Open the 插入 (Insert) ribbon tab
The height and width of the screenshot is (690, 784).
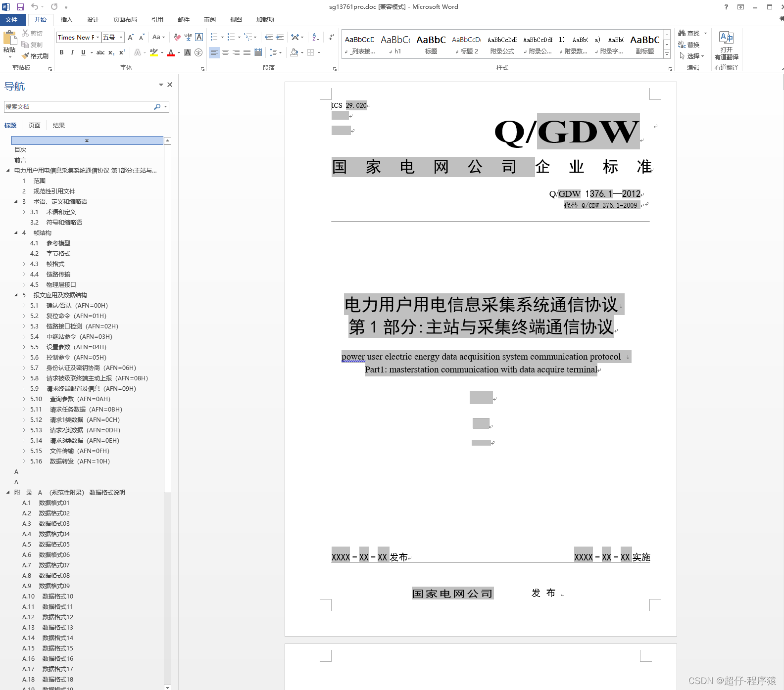67,20
